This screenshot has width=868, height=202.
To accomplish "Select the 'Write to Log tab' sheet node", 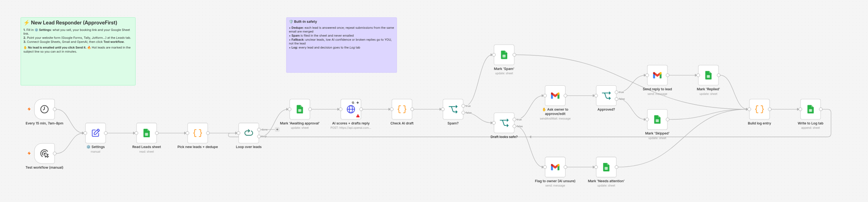I will 811,109.
